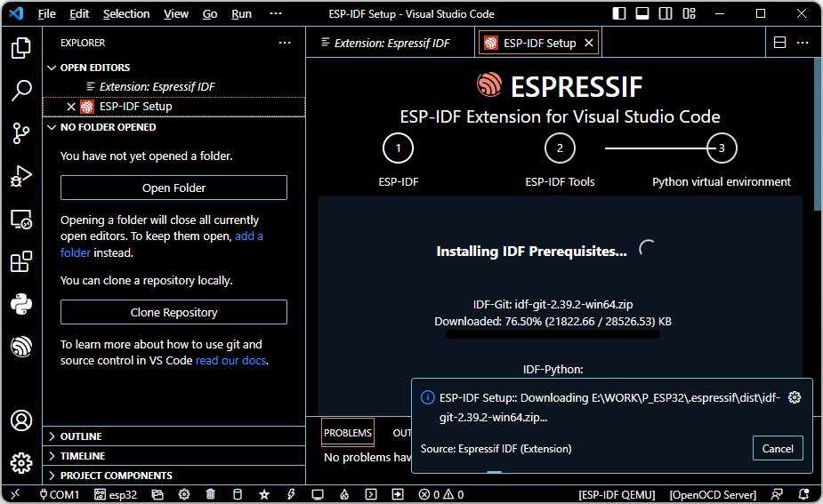Select the Problems panel tab
This screenshot has height=504, width=823.
click(348, 433)
